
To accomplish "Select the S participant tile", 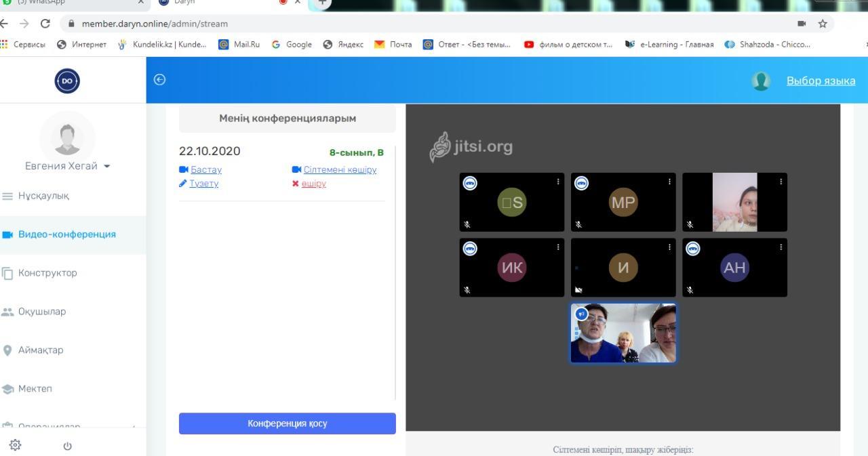I will 512,202.
